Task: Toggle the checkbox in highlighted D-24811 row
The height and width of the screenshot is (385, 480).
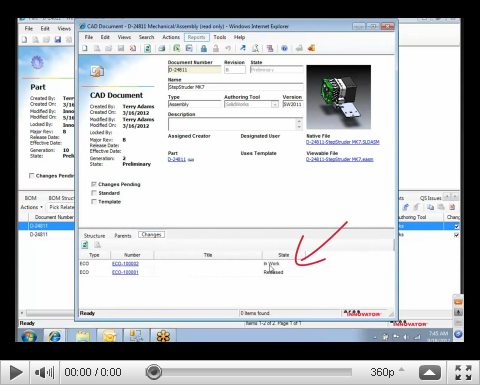Action: [456, 226]
